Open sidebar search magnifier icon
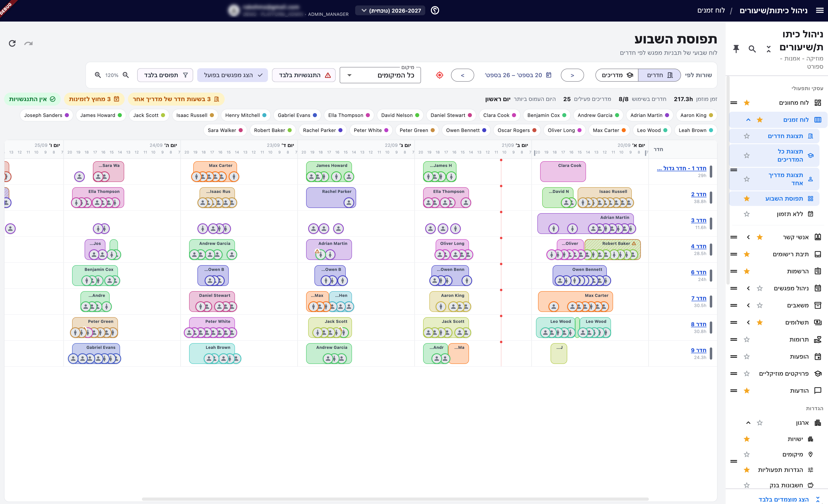 [752, 49]
